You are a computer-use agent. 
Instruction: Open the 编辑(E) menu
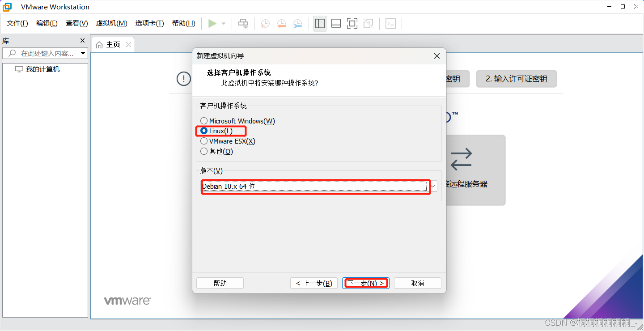(47, 23)
